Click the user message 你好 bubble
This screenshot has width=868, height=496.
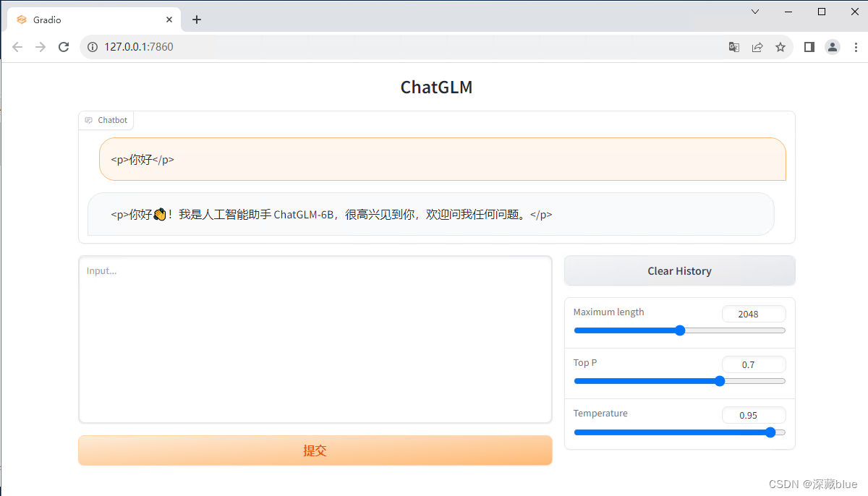[x=443, y=159]
